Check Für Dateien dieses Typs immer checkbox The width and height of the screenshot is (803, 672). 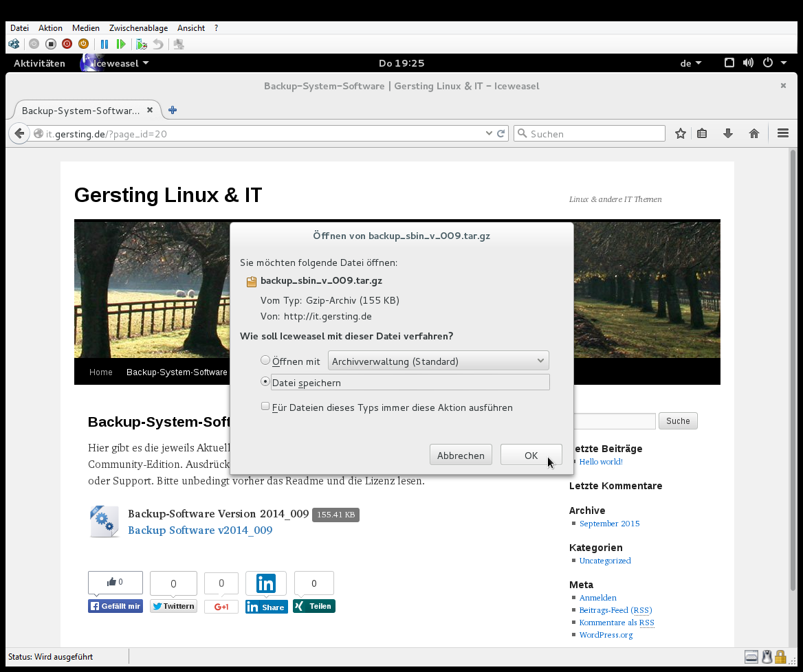click(x=265, y=406)
